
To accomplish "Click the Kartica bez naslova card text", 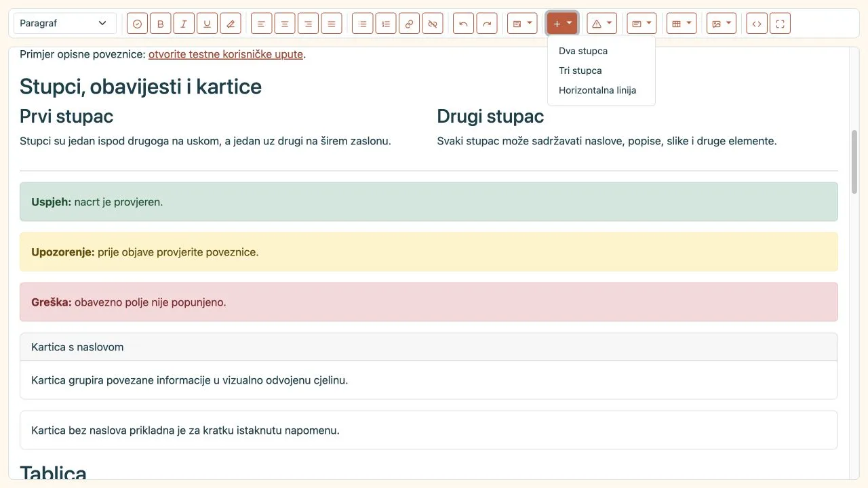I will click(x=185, y=430).
